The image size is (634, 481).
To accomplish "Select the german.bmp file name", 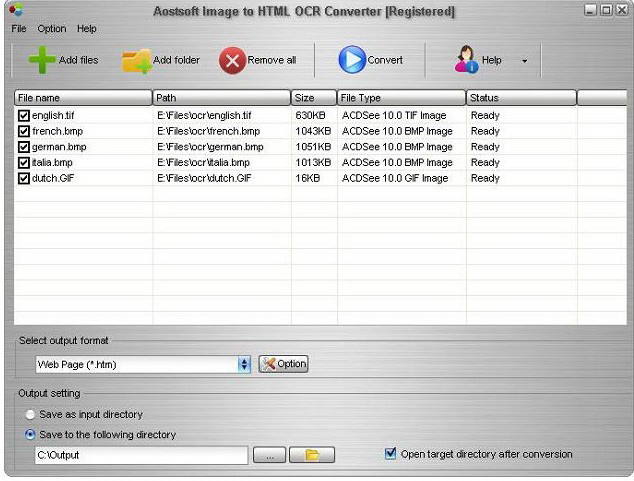I will [x=59, y=147].
